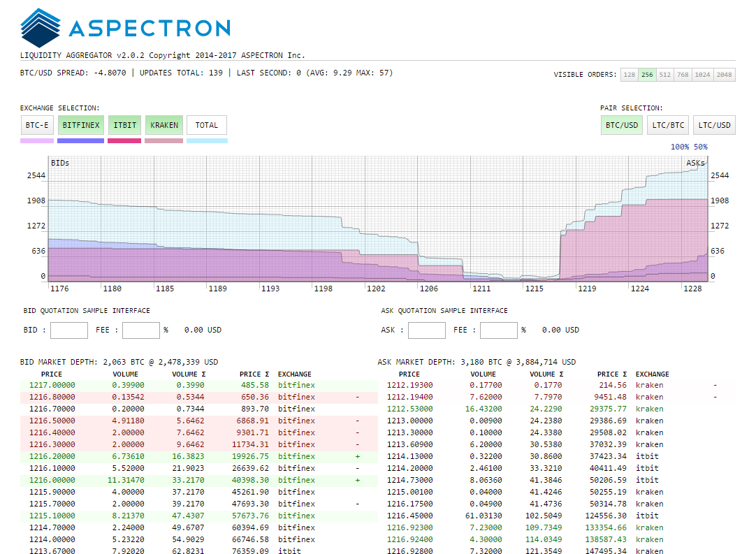Click the color bar under KRAKEN

point(164,141)
